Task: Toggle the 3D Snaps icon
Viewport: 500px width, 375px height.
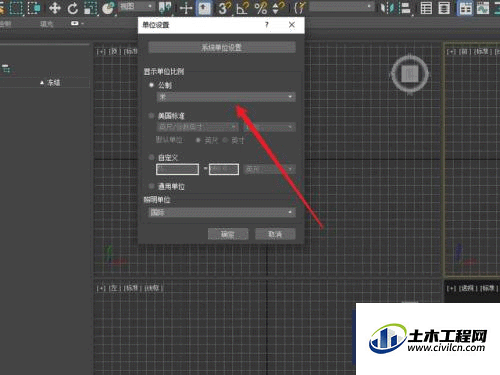Action: point(225,8)
